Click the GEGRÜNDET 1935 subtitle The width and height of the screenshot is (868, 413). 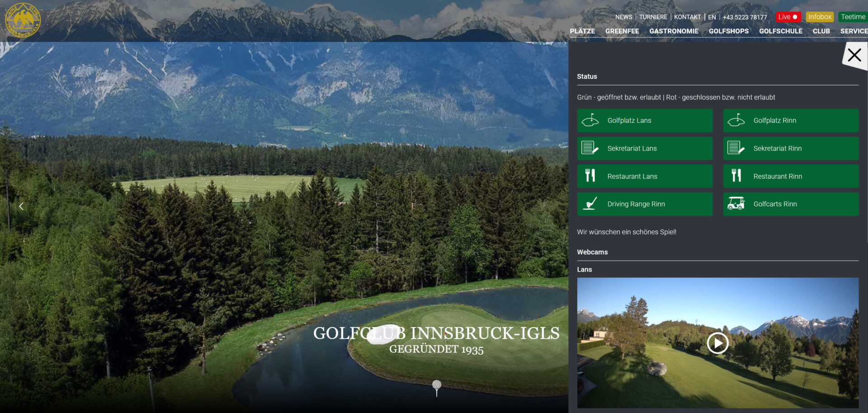point(436,349)
